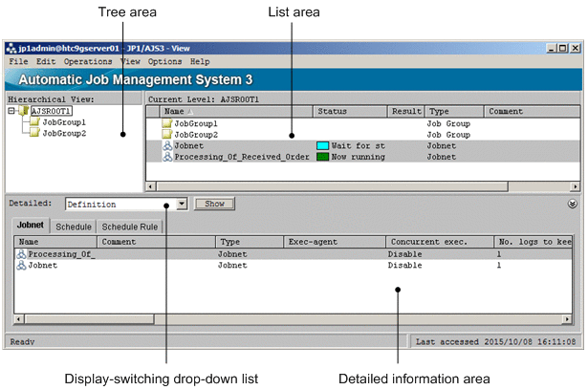Click the Processing_Of_ jobnet icon in detail table
The image size is (588, 390).
(21, 254)
